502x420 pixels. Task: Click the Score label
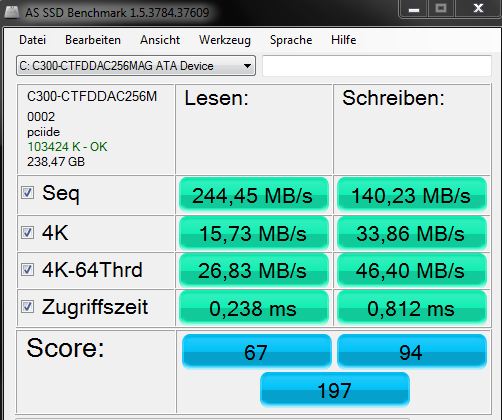point(65,348)
